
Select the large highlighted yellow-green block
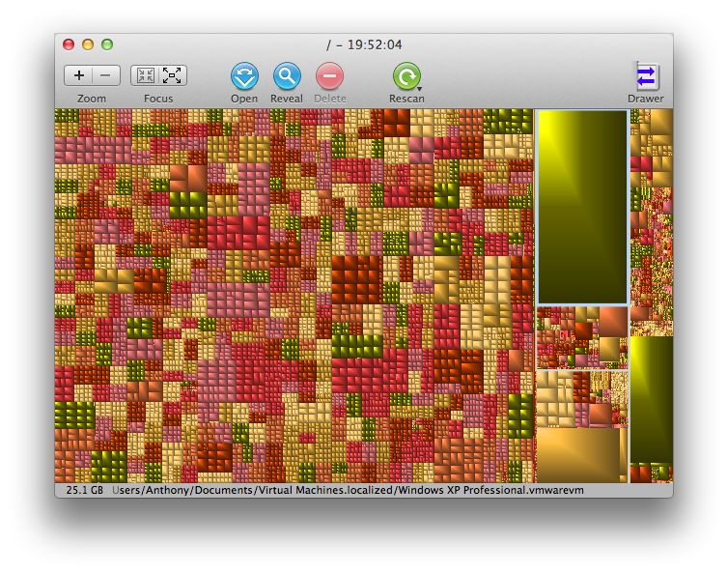[582, 208]
